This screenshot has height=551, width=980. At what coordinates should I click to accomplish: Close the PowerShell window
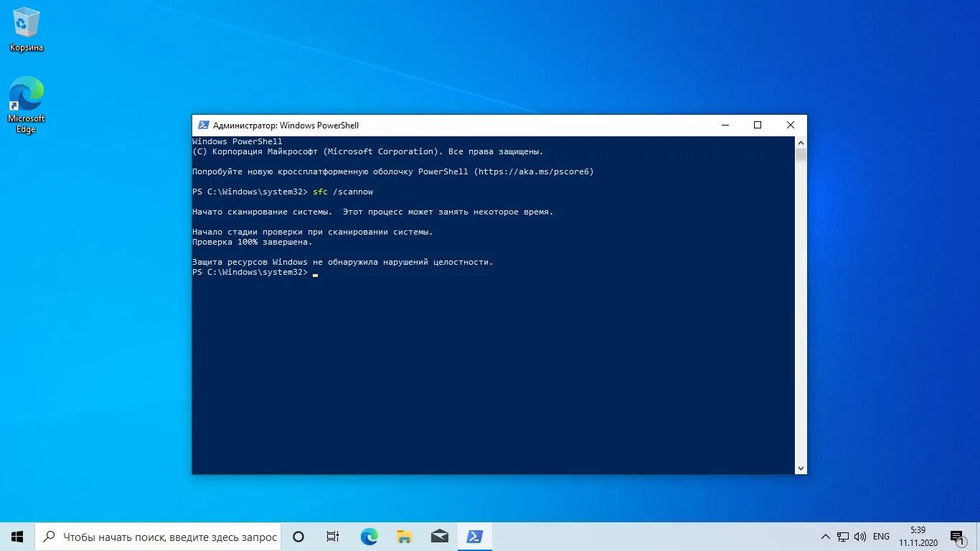pyautogui.click(x=791, y=125)
